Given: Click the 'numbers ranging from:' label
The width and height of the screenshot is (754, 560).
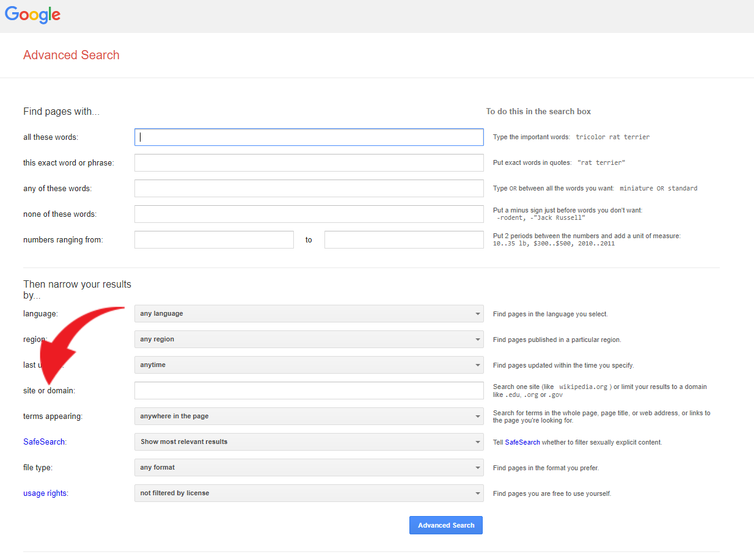Looking at the screenshot, I should [63, 239].
